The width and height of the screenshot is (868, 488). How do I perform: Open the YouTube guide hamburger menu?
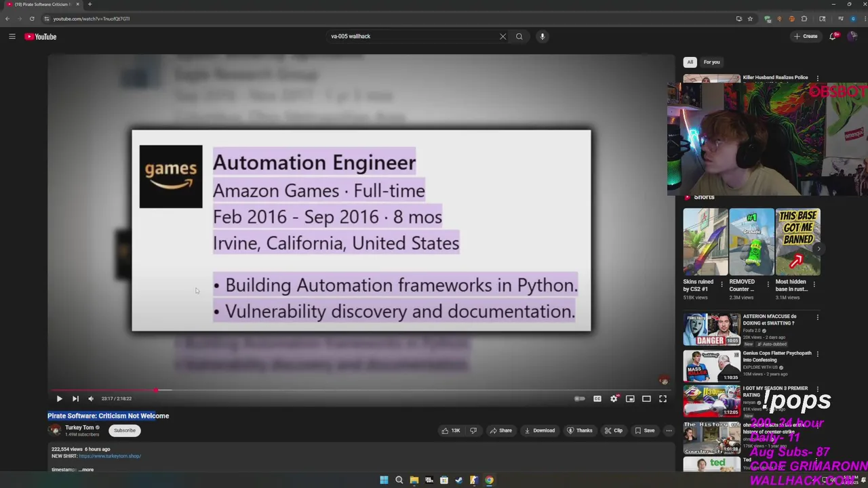tap(12, 37)
